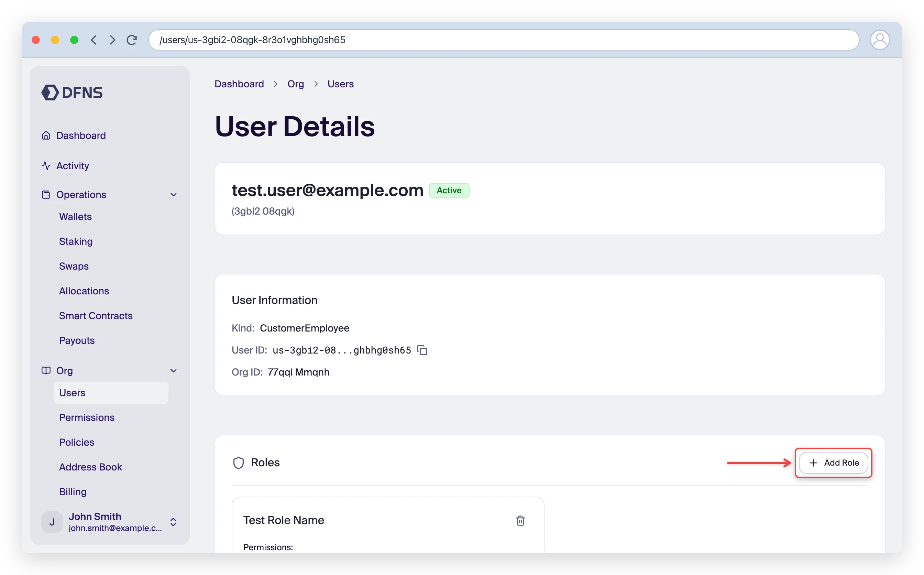Click the browser address bar
The image size is (924, 575).
pos(504,40)
